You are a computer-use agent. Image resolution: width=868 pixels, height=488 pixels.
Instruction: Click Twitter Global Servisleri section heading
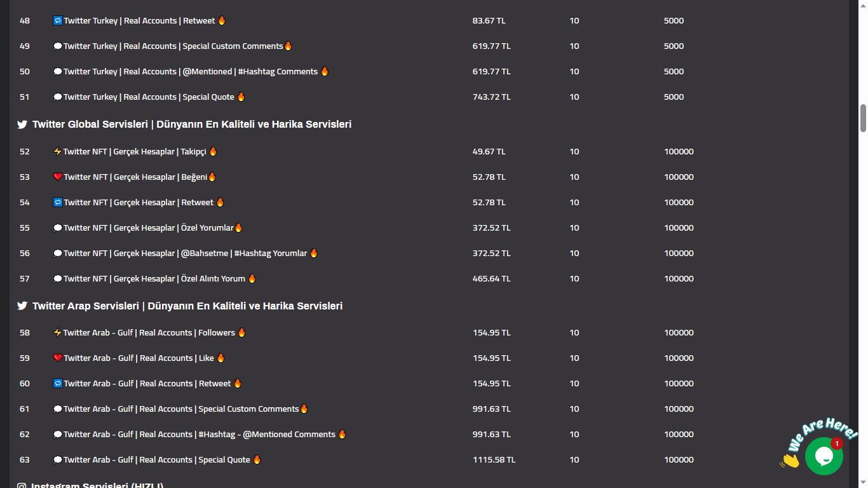pyautogui.click(x=192, y=125)
